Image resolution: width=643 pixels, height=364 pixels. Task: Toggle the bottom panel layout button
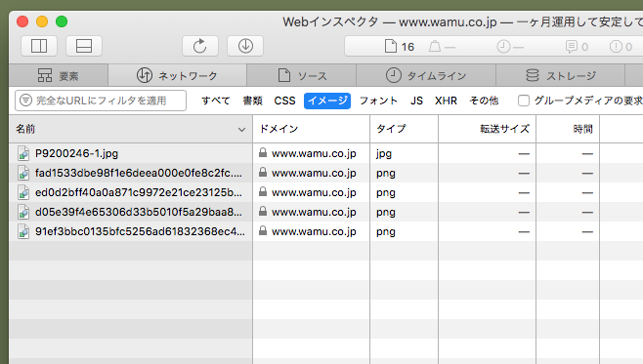pos(84,46)
